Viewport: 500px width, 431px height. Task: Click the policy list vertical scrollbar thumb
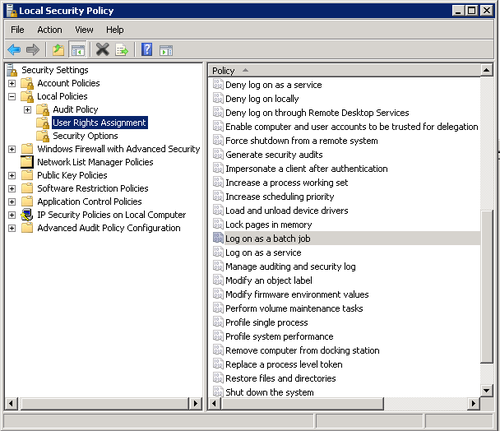click(487, 287)
